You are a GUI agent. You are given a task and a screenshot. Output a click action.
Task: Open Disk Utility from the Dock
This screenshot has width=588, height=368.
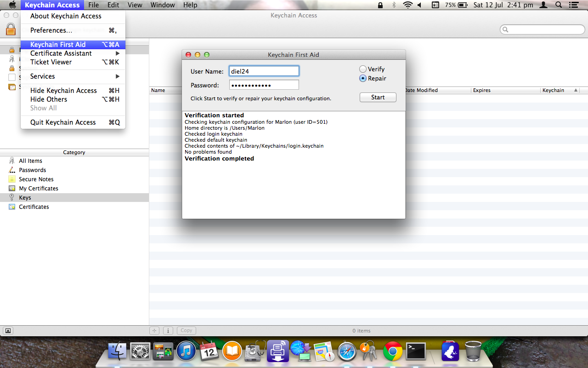(255, 352)
